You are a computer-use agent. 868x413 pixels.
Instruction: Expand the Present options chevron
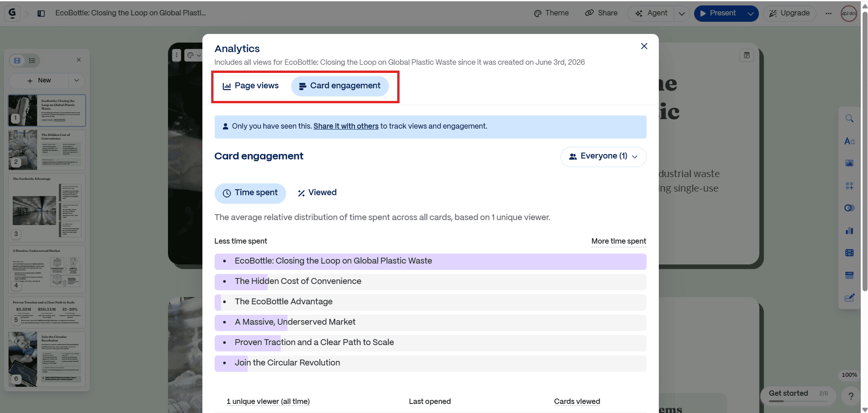[751, 14]
